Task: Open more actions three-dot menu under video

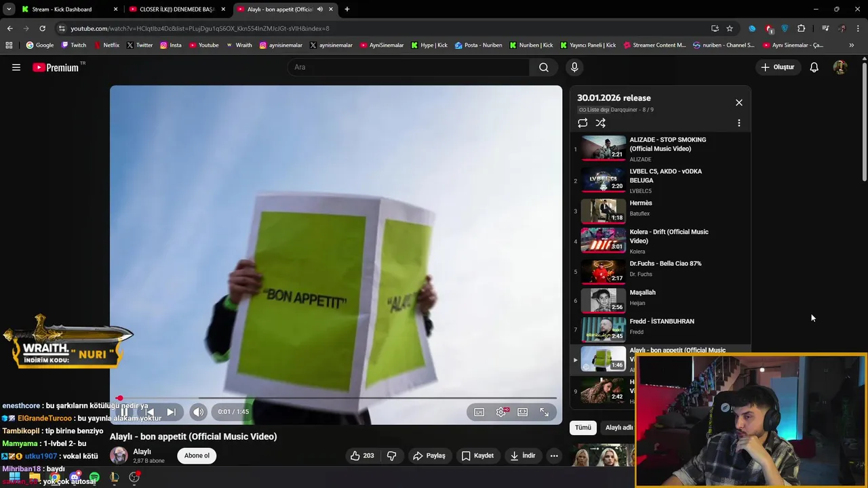Action: 554,455
